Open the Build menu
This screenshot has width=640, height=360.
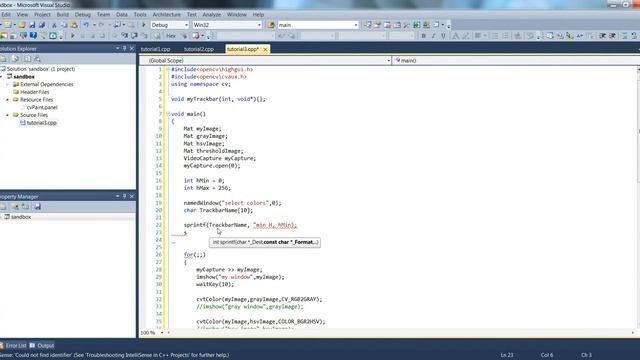pos(62,15)
